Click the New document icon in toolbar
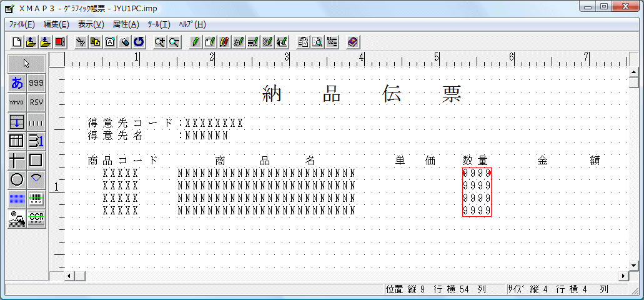The width and height of the screenshot is (644, 300). click(17, 42)
